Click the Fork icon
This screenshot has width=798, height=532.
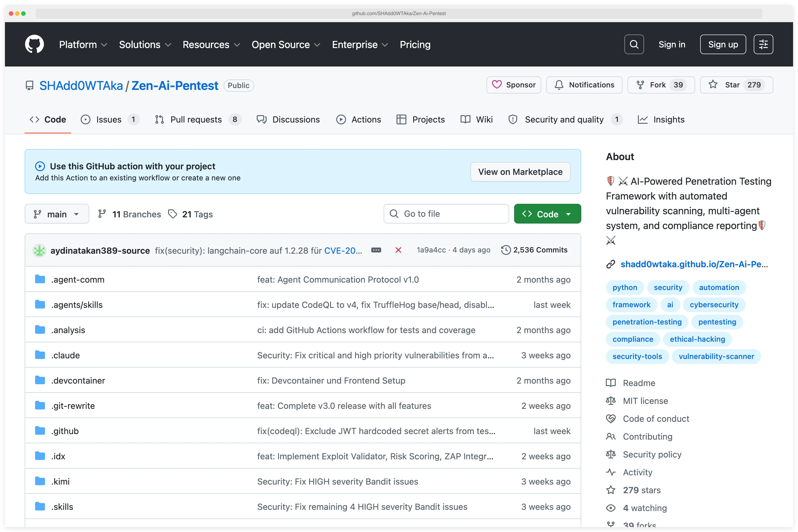tap(640, 85)
